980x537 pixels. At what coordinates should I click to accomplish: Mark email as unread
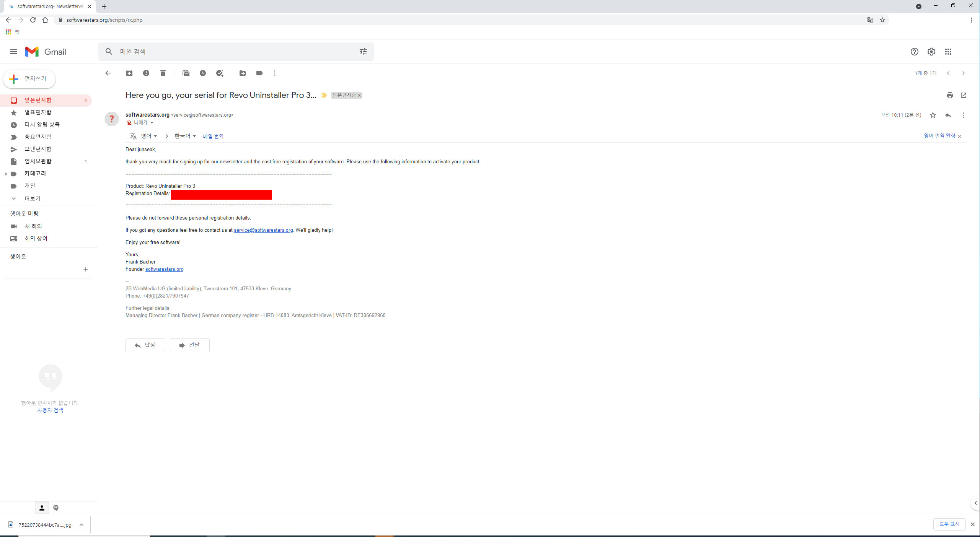[186, 73]
